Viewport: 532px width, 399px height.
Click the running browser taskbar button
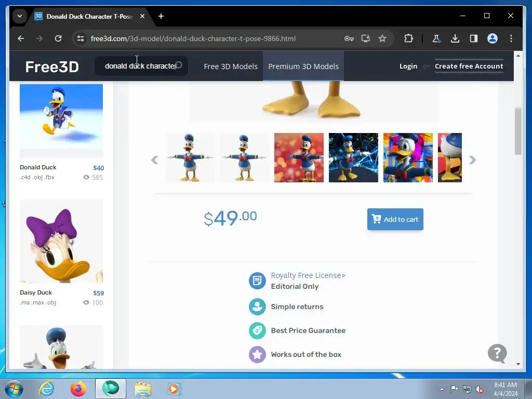111,389
